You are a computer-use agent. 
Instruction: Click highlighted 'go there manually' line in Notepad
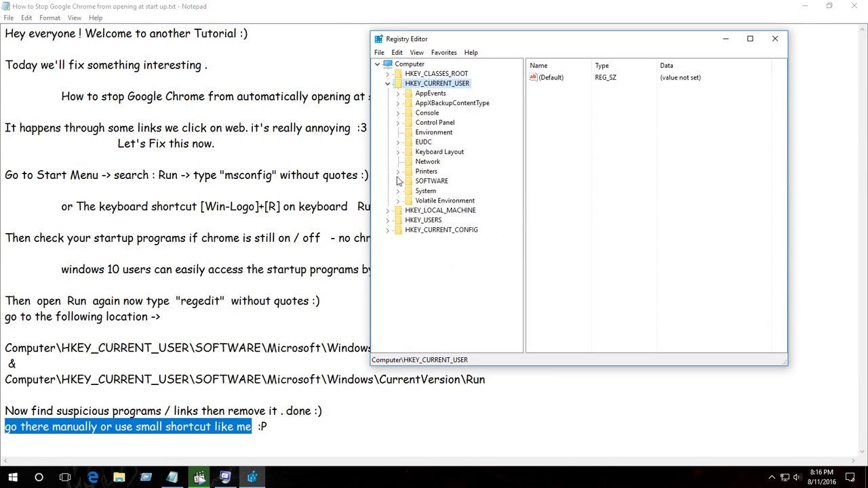pos(128,426)
